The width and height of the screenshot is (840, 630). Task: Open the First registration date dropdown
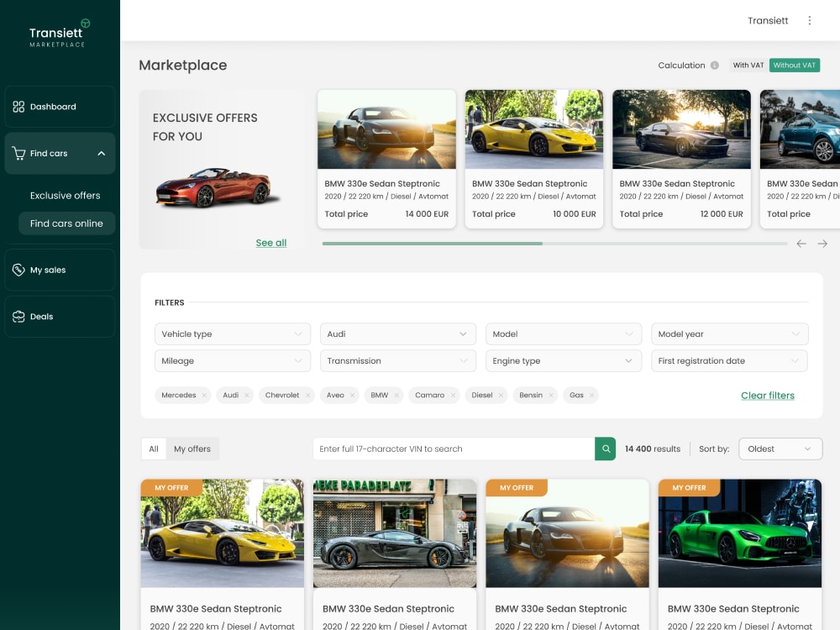click(730, 361)
